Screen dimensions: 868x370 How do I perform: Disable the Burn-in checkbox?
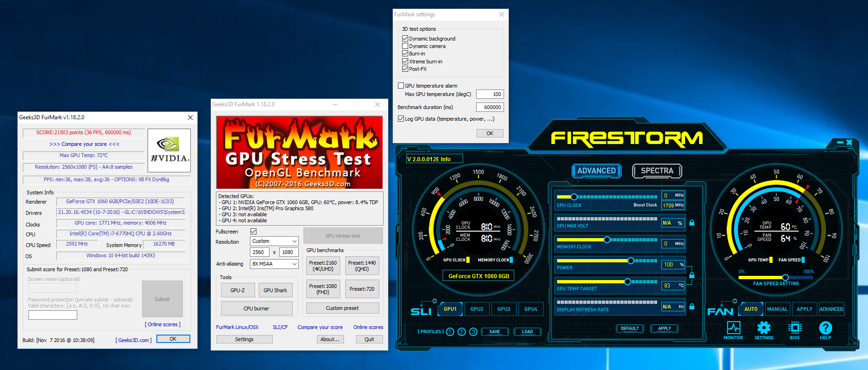(405, 54)
